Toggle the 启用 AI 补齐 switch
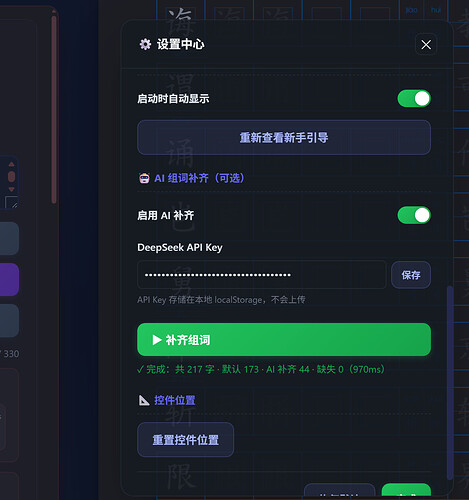 [x=414, y=215]
